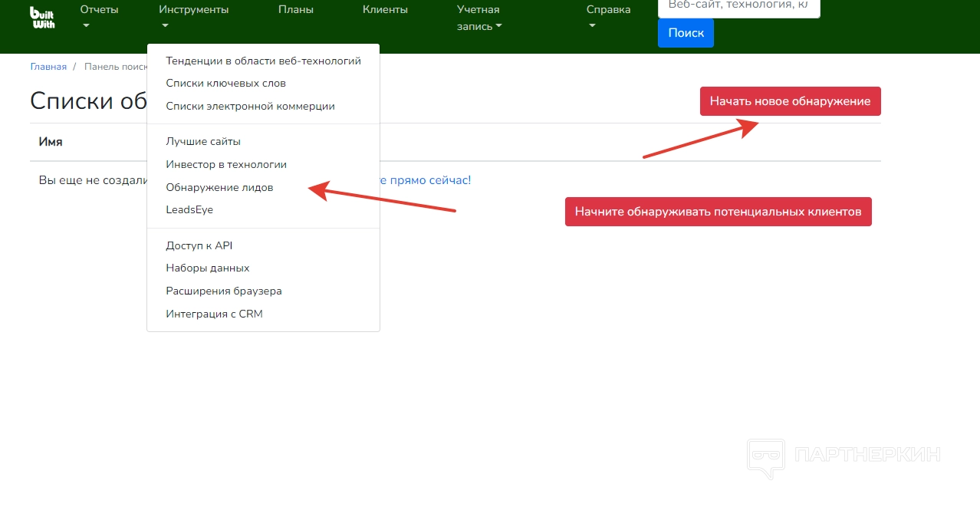
Task: Click the Начать новое обнаружение button
Action: pos(790,101)
